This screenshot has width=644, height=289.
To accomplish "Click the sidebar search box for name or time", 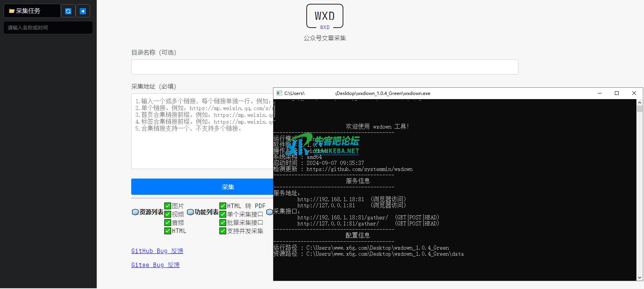I will [x=48, y=28].
